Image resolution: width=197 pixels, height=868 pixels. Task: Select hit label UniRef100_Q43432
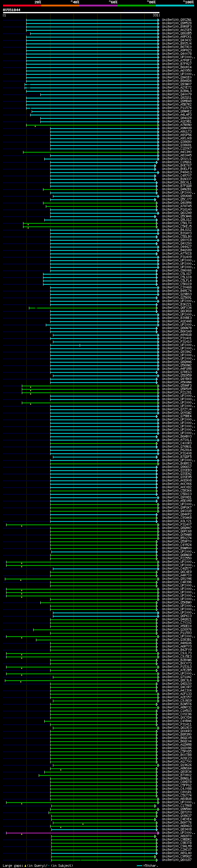(x=176, y=40)
